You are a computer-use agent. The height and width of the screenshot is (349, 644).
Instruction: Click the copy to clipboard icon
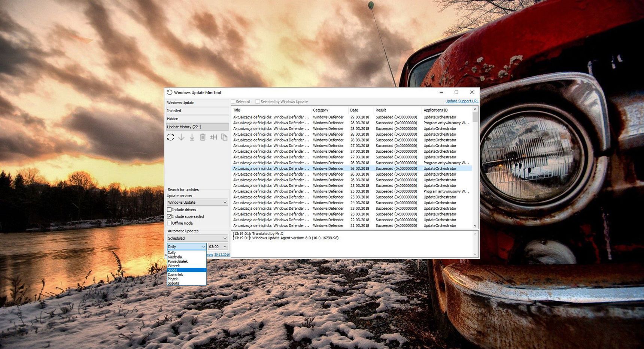[224, 137]
